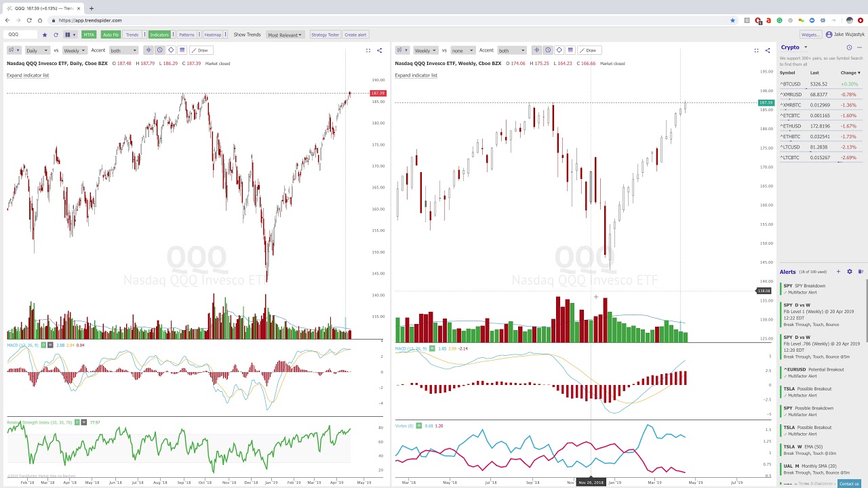868x488 pixels.
Task: Open a new browser tab
Action: click(x=91, y=8)
